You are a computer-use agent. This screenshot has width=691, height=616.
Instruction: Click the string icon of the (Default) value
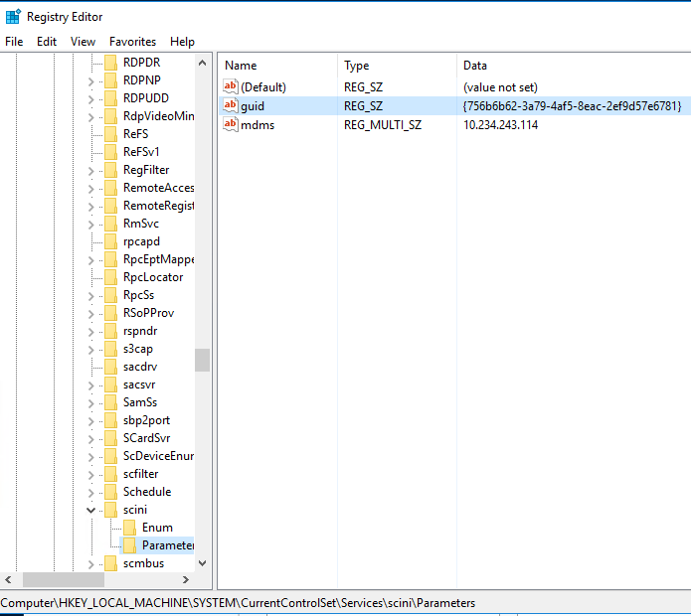231,86
